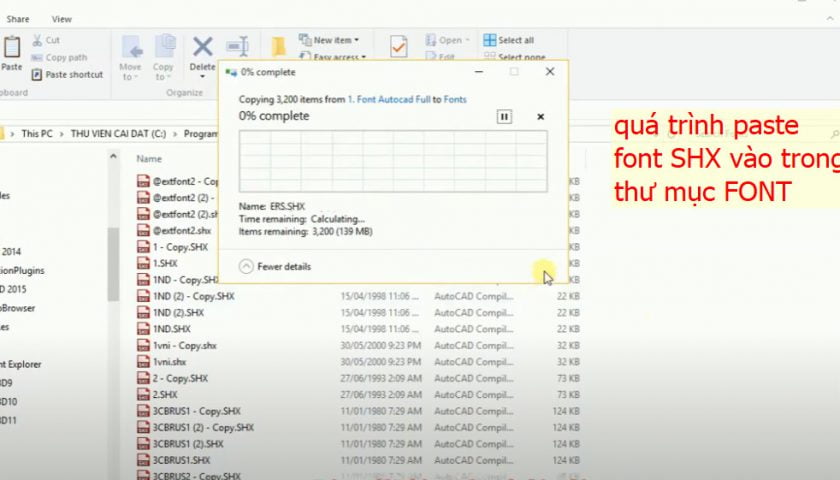Click the Properties checkmark icon

[399, 47]
